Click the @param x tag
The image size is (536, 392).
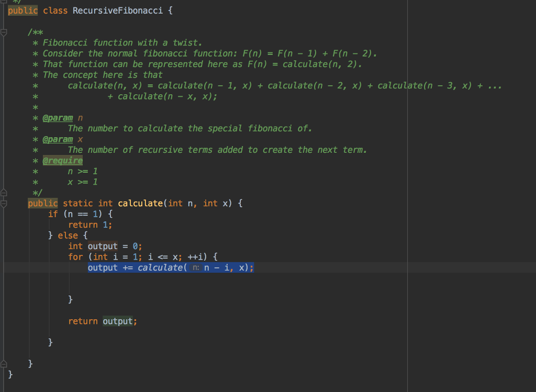(x=58, y=139)
